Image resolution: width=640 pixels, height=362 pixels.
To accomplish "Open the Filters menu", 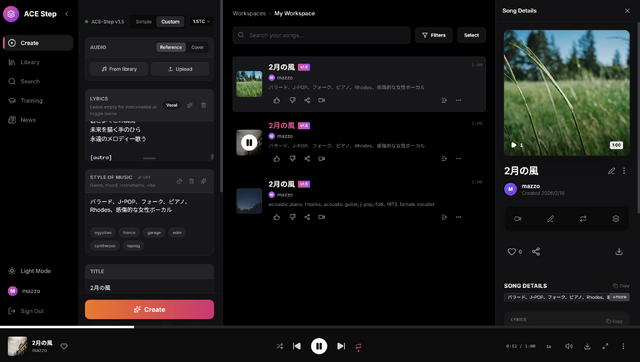I will [433, 35].
